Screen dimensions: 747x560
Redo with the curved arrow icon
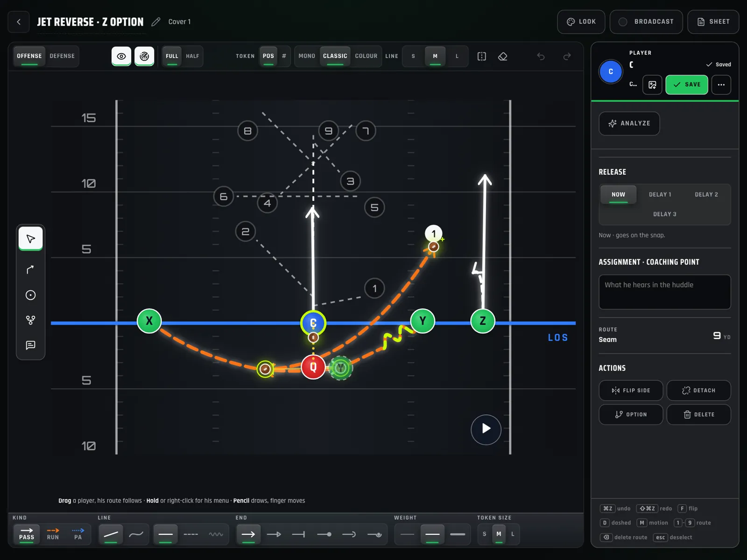pos(567,56)
